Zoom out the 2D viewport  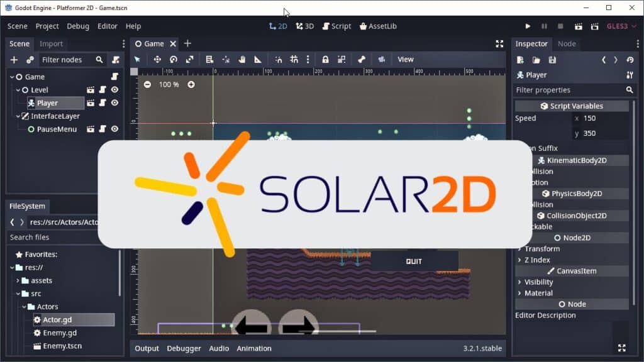click(147, 85)
